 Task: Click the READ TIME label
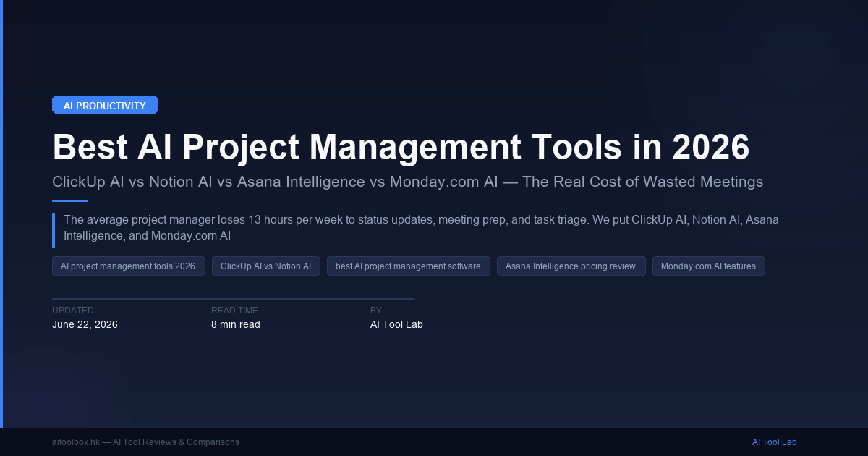click(x=234, y=311)
